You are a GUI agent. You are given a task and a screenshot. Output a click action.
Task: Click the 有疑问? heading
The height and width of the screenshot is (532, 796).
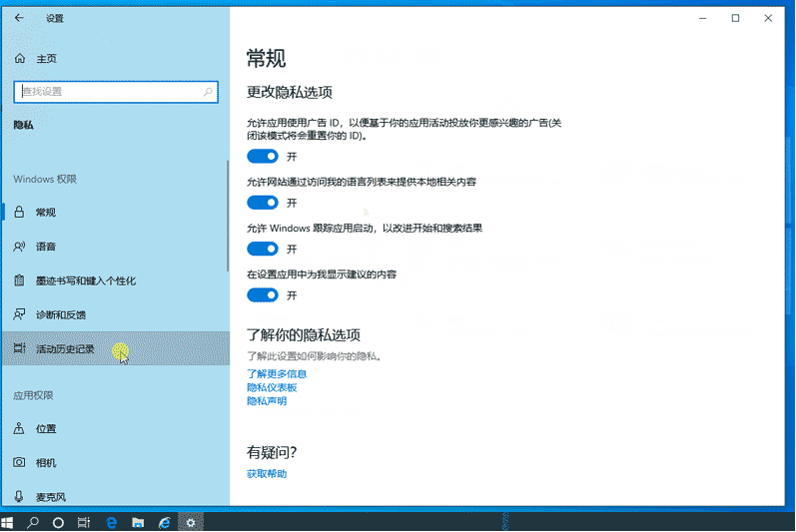pyautogui.click(x=272, y=452)
